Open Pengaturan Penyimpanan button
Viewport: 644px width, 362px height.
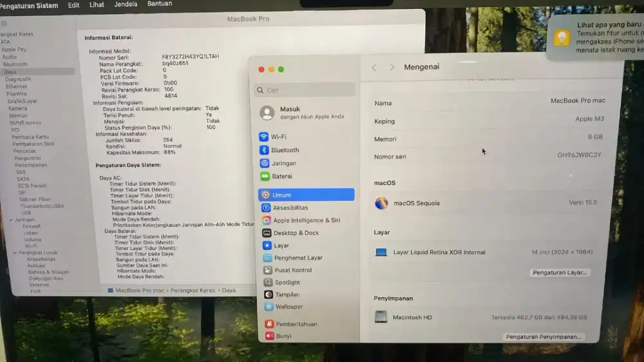[x=544, y=336]
